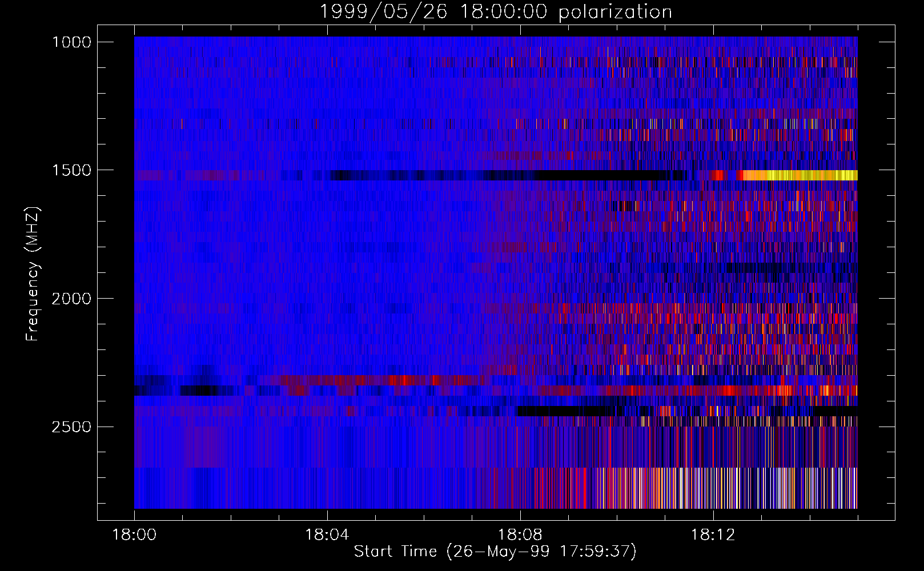Click the plot title '1999/05/26 18:00:00 polarization'

tap(496, 11)
